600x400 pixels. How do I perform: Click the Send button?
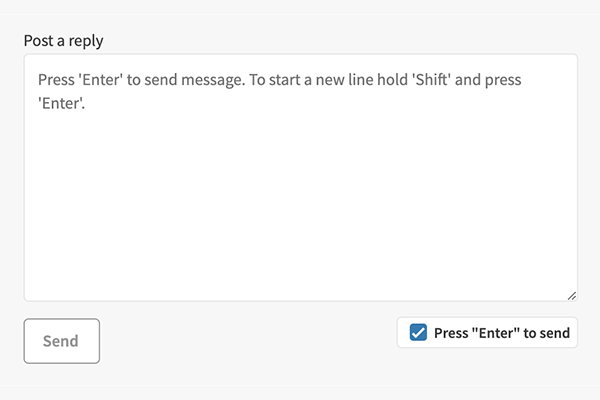coord(61,341)
